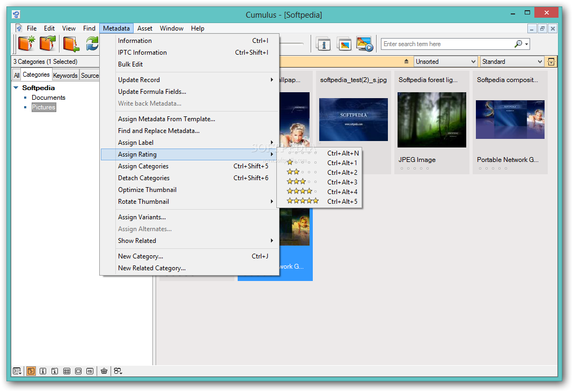The width and height of the screenshot is (573, 392).
Task: Select Optimize Thumbnail menu item
Action: [x=190, y=190]
